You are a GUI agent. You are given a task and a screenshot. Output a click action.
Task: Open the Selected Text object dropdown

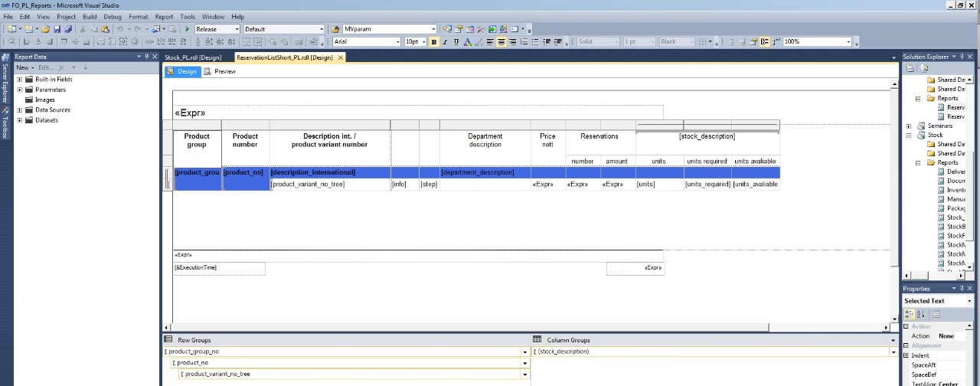[969, 301]
